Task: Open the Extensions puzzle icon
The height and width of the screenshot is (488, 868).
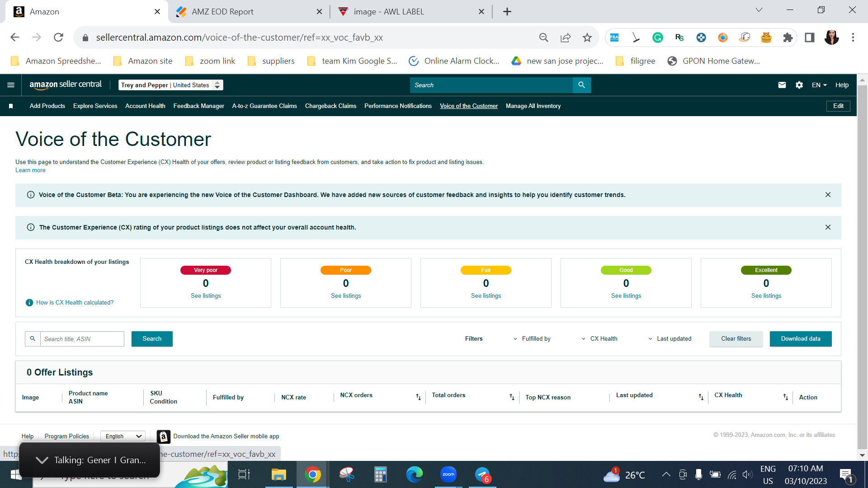Action: (788, 38)
